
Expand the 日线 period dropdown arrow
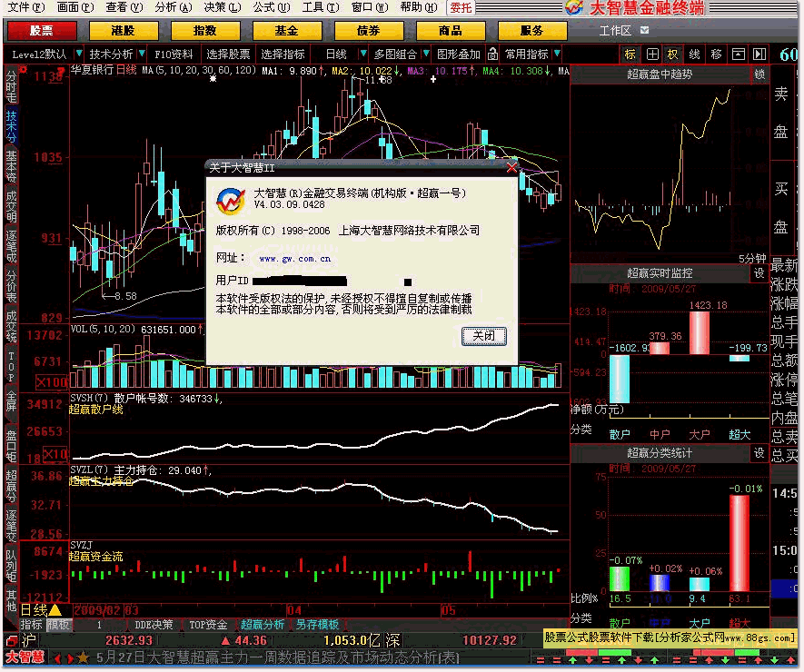point(363,54)
